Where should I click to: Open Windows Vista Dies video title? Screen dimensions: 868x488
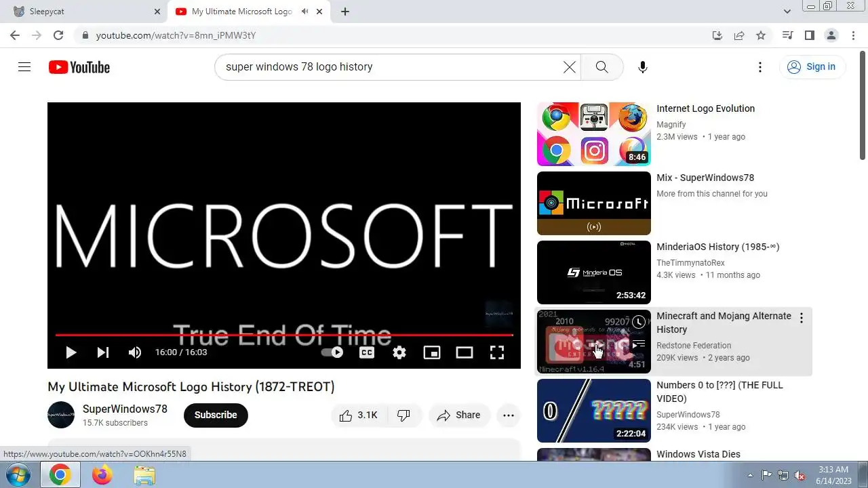[698, 454]
